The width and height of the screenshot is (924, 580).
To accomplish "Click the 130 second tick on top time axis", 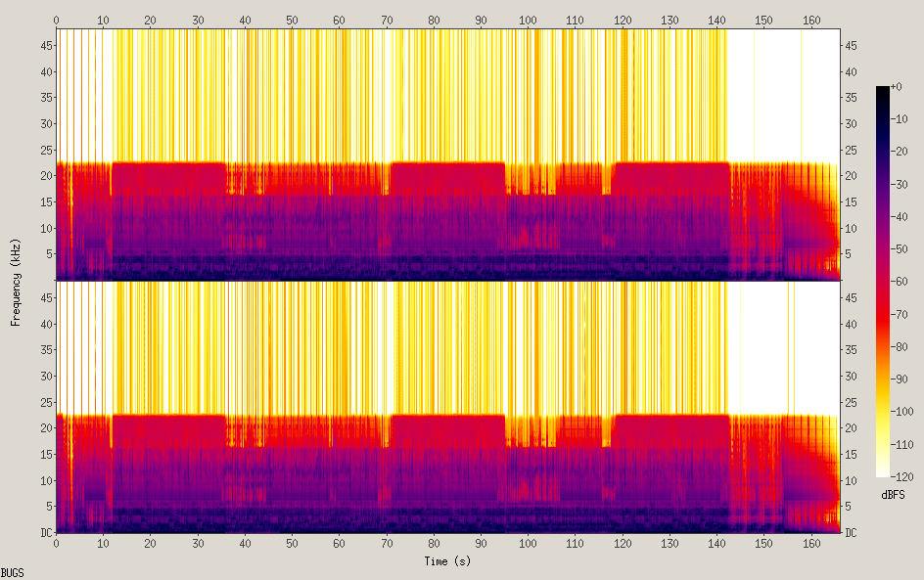I will coord(670,20).
